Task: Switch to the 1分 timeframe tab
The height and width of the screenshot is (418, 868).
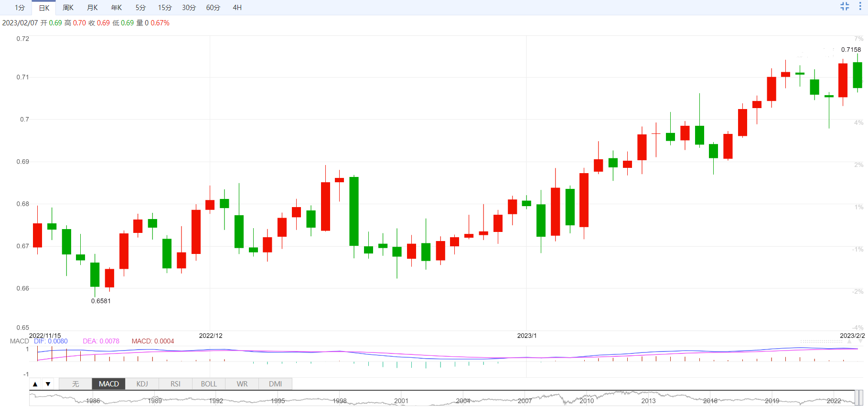Action: click(20, 8)
